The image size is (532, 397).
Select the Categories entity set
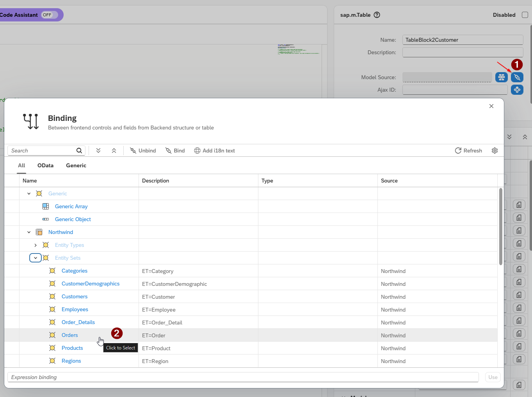[75, 271]
